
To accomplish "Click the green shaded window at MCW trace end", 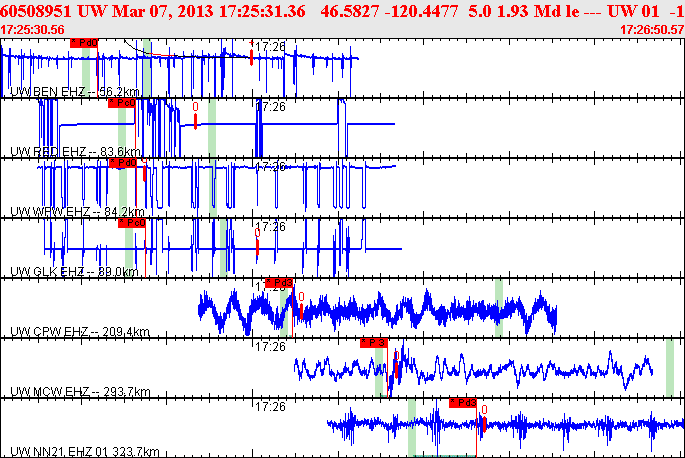I will tap(670, 368).
